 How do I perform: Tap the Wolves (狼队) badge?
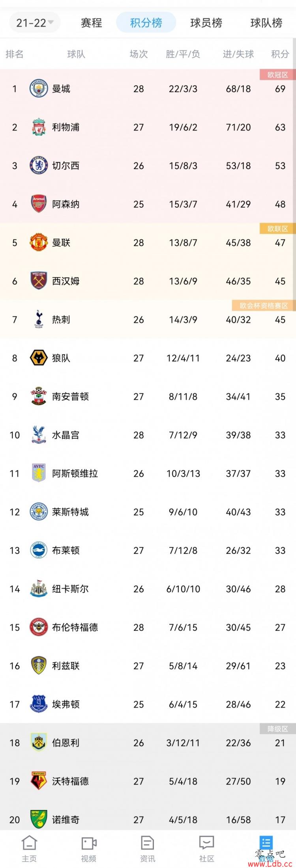coord(39,358)
